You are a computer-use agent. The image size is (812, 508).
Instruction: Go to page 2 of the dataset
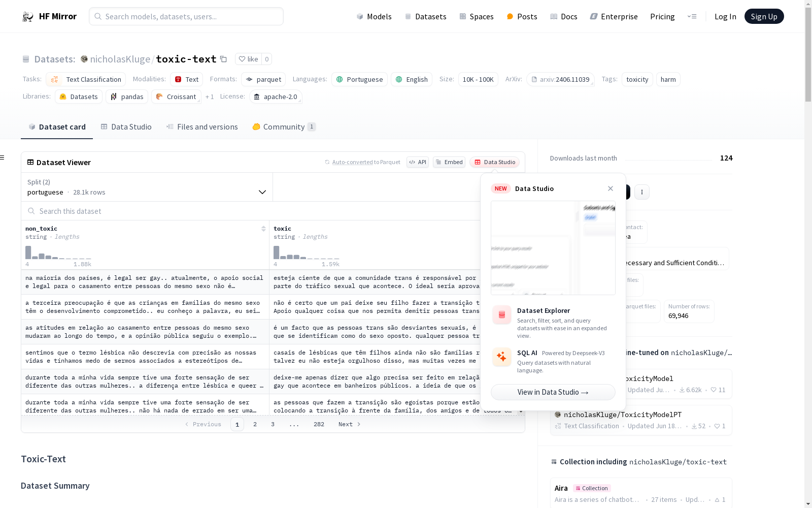pos(255,424)
